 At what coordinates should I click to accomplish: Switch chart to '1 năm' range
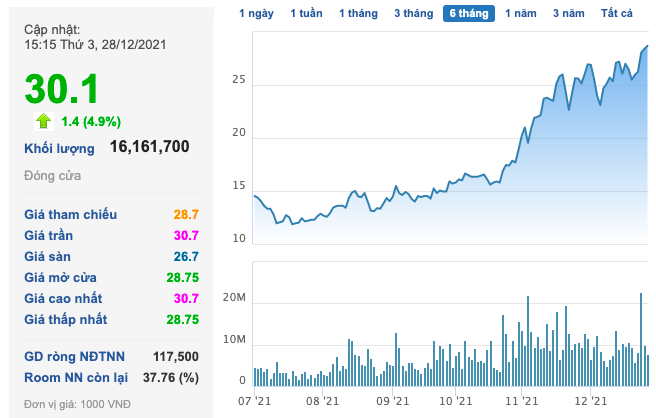[521, 13]
